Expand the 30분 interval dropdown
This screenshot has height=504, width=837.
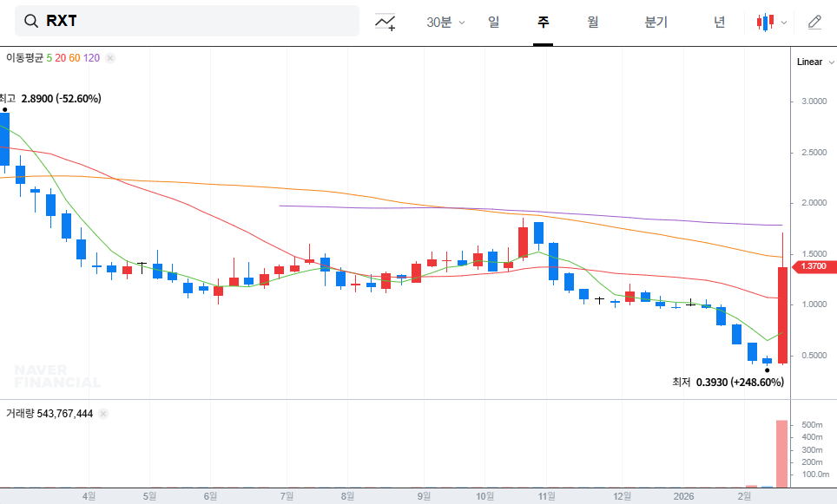coord(445,22)
